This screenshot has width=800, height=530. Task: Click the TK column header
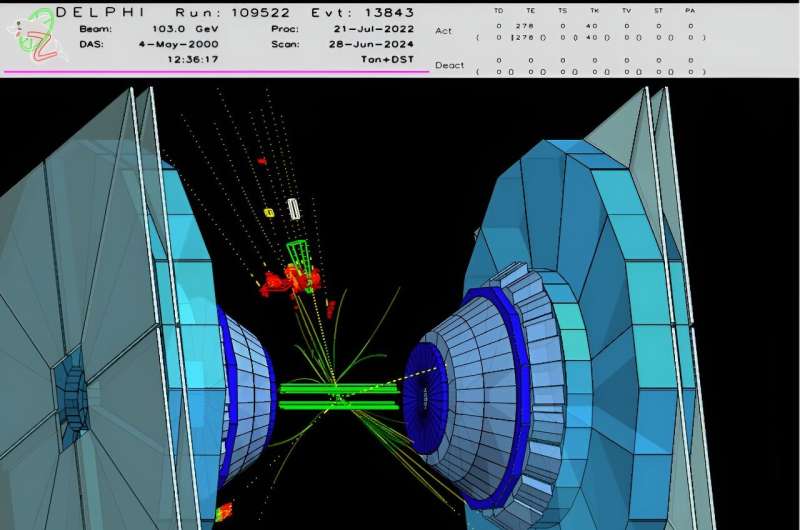pos(593,11)
